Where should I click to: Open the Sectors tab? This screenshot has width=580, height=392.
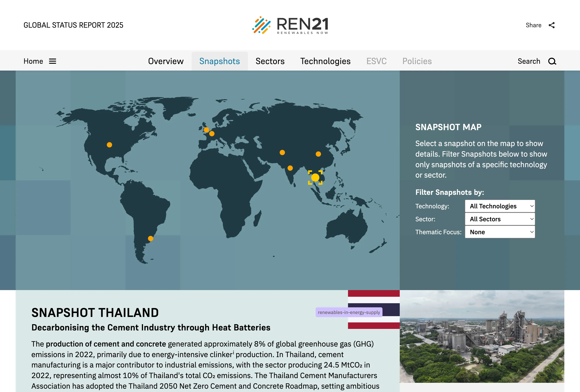click(x=270, y=61)
